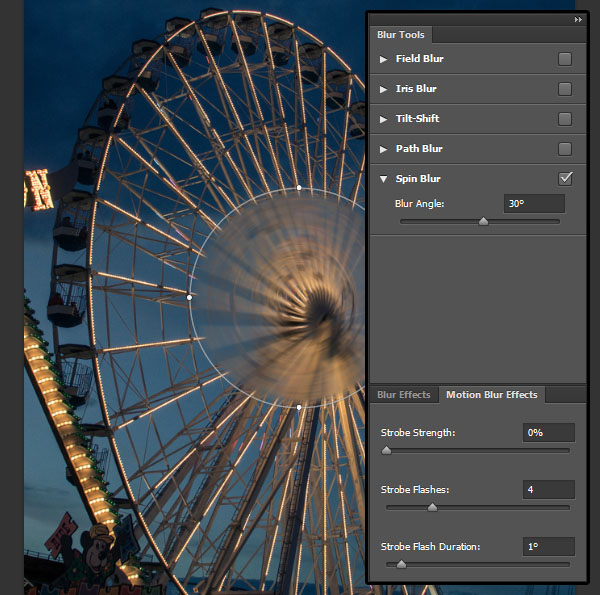Click the Blur Angle slider handle
Viewport: 600px width, 595px height.
tap(484, 222)
